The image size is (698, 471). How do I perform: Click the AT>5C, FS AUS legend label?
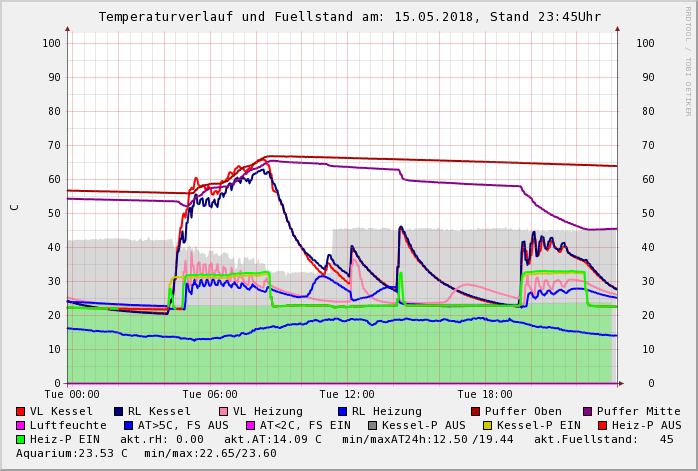182,425
